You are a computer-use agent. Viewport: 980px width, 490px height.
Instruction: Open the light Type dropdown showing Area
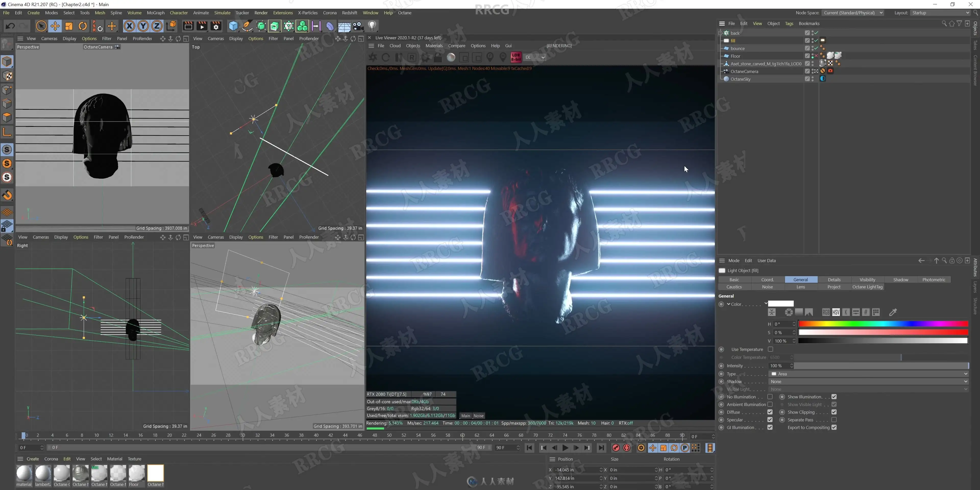[x=868, y=374]
